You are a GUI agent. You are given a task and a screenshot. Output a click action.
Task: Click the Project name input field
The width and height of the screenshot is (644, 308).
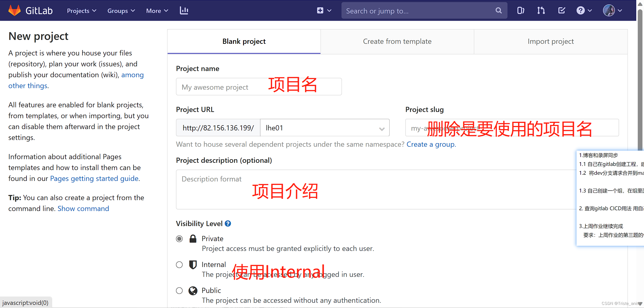pyautogui.click(x=223, y=87)
